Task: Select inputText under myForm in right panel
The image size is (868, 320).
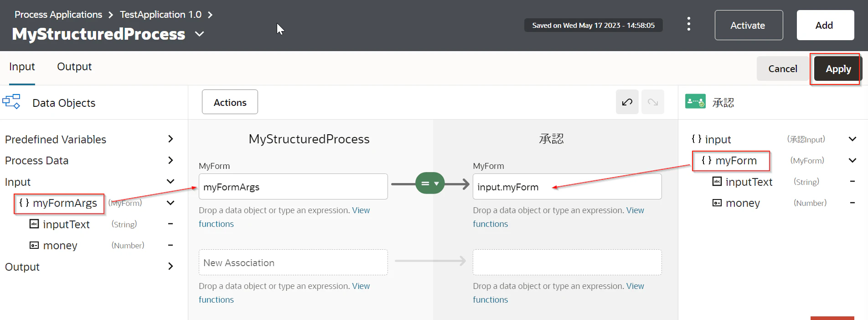Action: tap(749, 182)
